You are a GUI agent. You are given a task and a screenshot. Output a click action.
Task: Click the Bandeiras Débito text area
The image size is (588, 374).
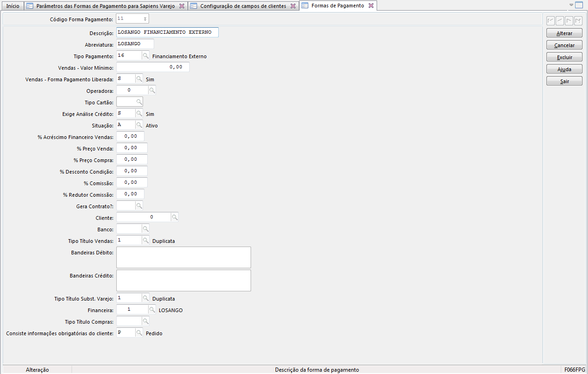183,257
